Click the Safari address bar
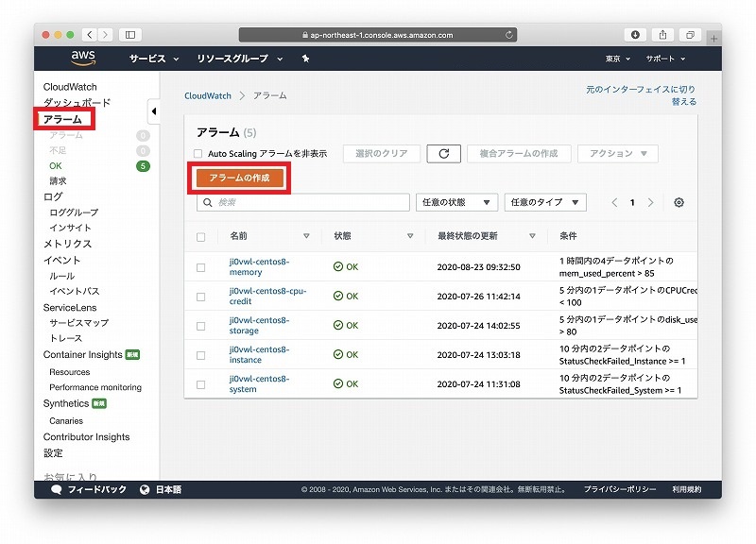 click(377, 35)
